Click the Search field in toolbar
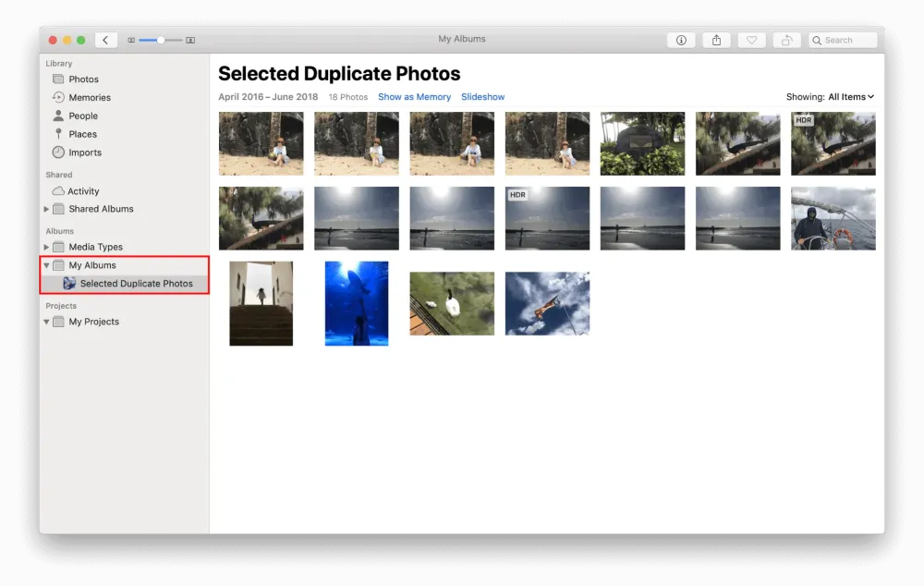The image size is (924, 586). (844, 41)
